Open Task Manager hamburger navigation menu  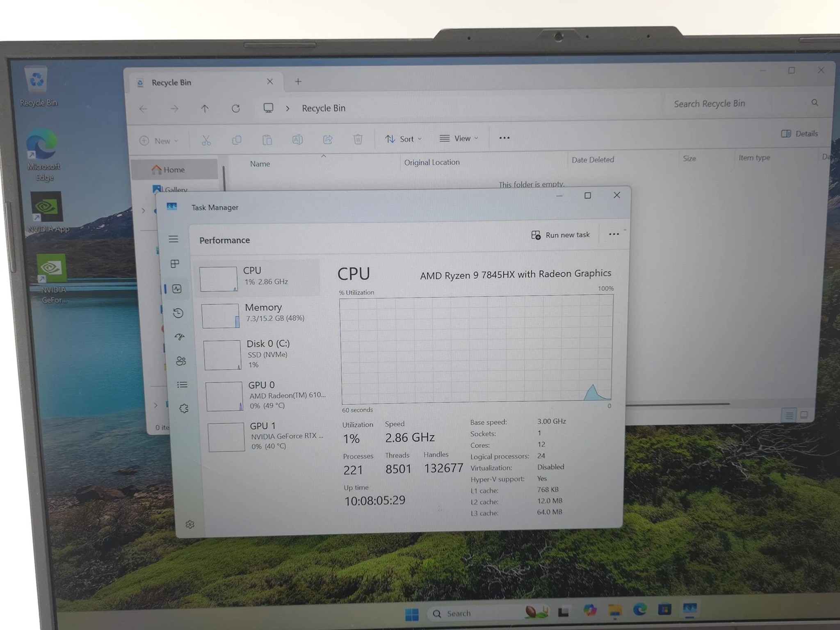click(x=173, y=239)
